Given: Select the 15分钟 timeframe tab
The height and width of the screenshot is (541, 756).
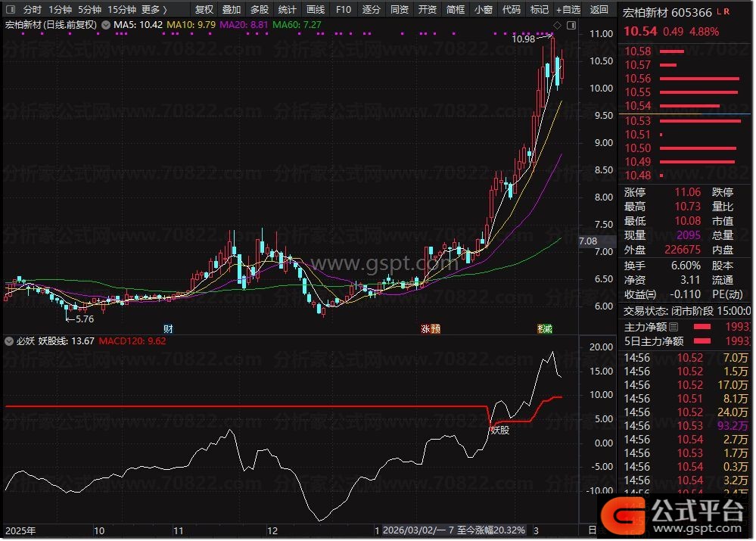Looking at the screenshot, I should coord(121,10).
